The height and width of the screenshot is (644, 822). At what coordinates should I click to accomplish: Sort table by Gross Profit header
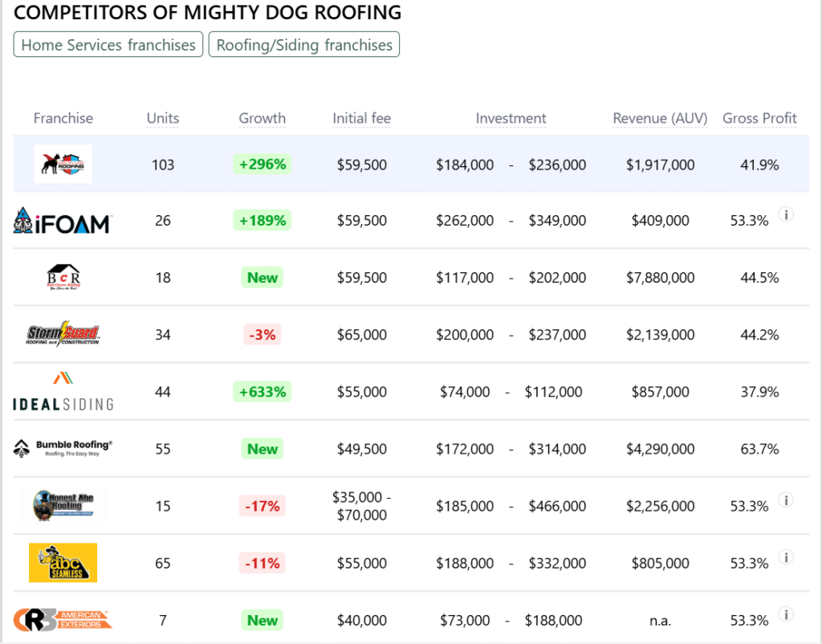[759, 119]
